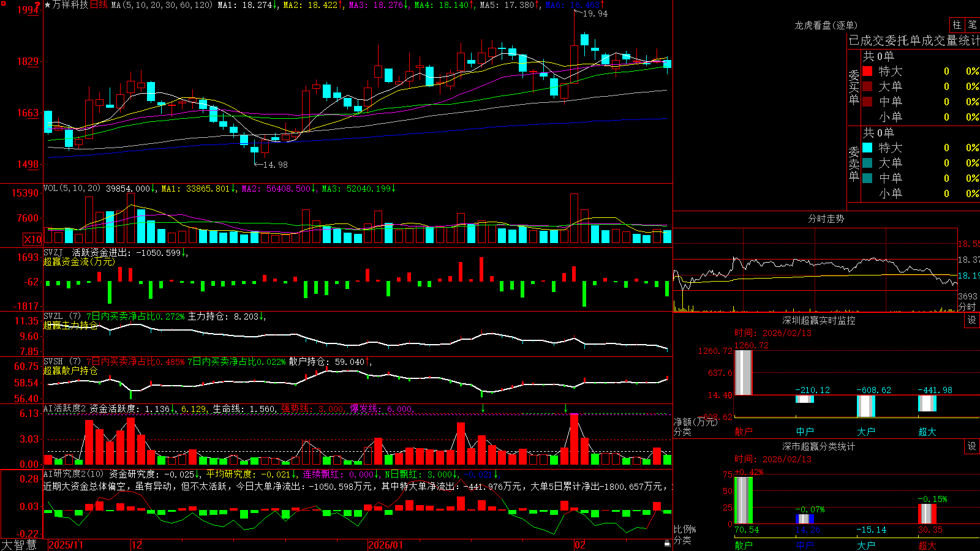Switch to 笔 tick view

pos(972,24)
